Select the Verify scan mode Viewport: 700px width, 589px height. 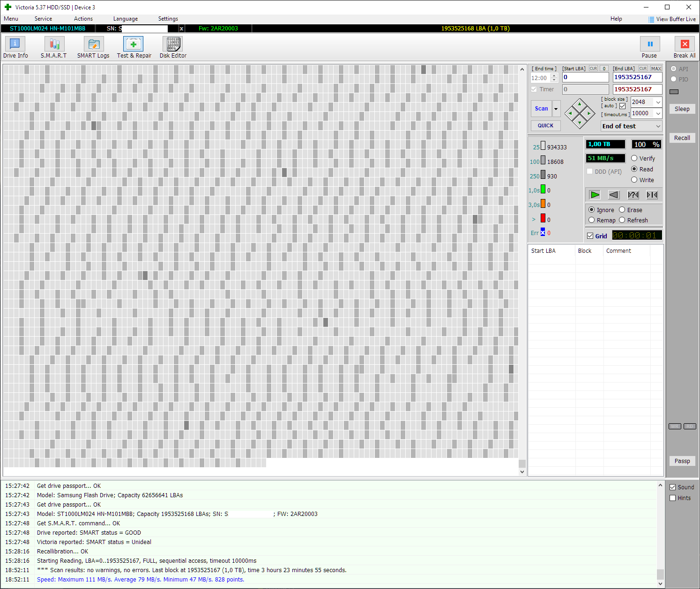[x=634, y=158]
